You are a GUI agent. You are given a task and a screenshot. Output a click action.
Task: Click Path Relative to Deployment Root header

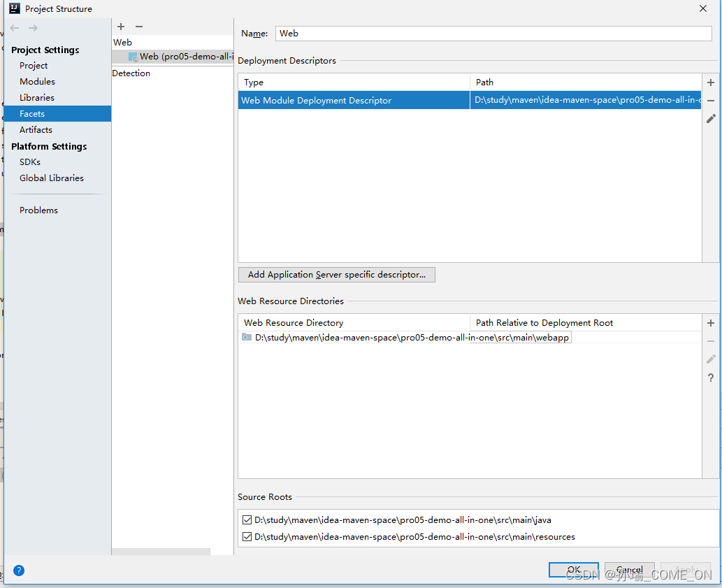click(x=586, y=323)
